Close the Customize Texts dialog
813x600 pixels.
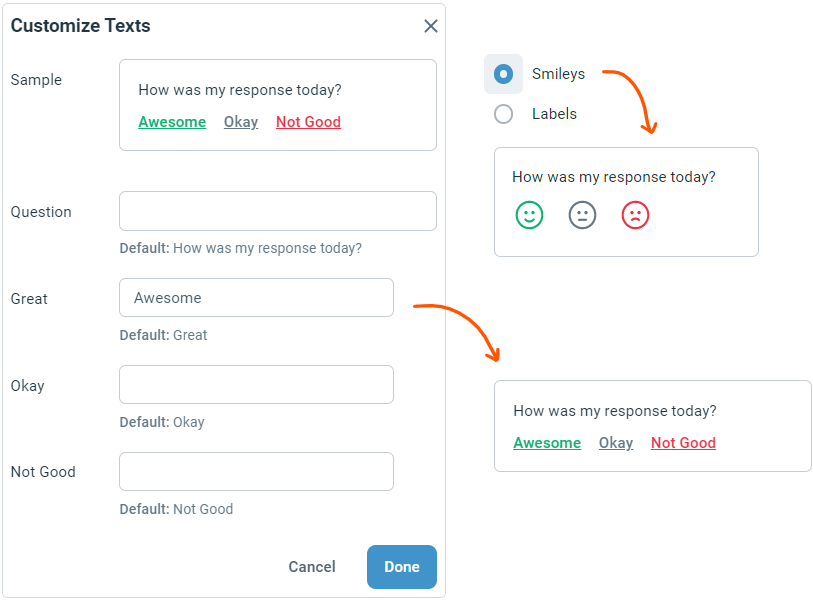point(431,26)
